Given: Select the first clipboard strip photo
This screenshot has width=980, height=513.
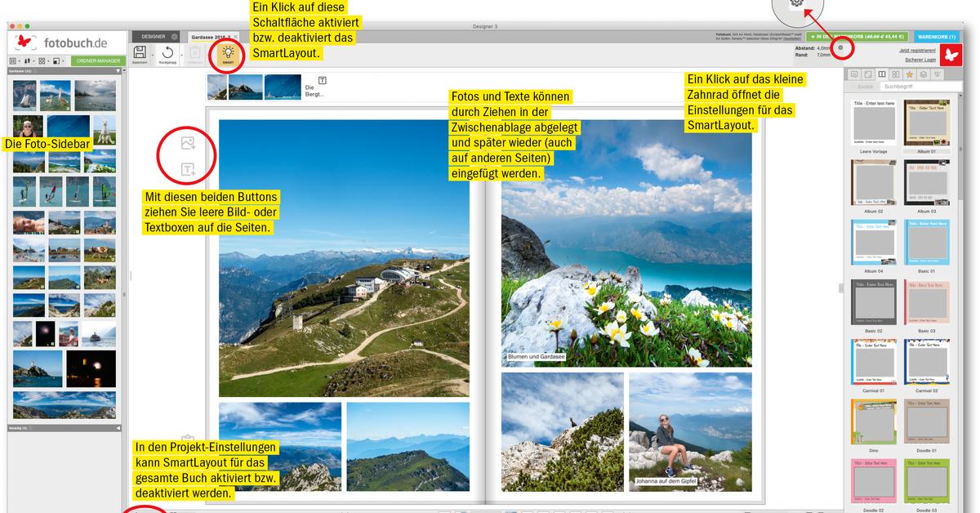Looking at the screenshot, I should 217,87.
